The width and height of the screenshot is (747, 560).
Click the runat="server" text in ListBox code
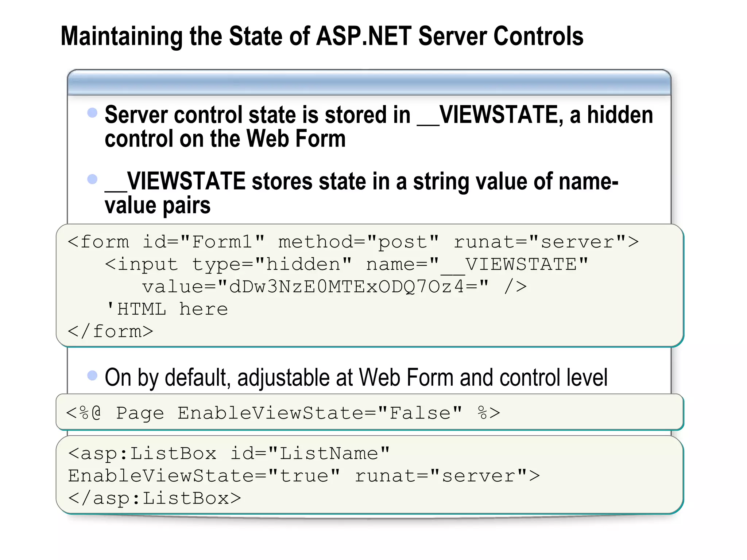(447, 476)
